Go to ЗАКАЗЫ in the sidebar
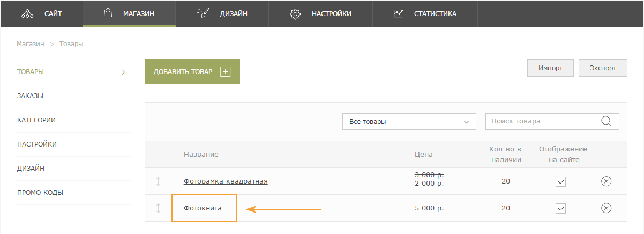The image size is (644, 234). 74,96
